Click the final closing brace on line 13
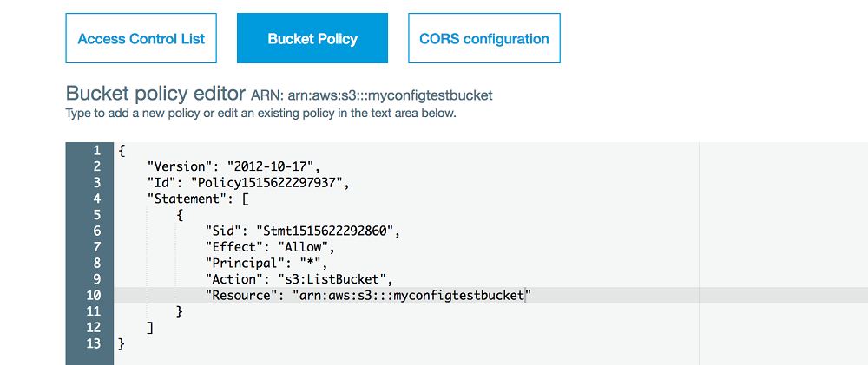868x365 pixels. 122,344
